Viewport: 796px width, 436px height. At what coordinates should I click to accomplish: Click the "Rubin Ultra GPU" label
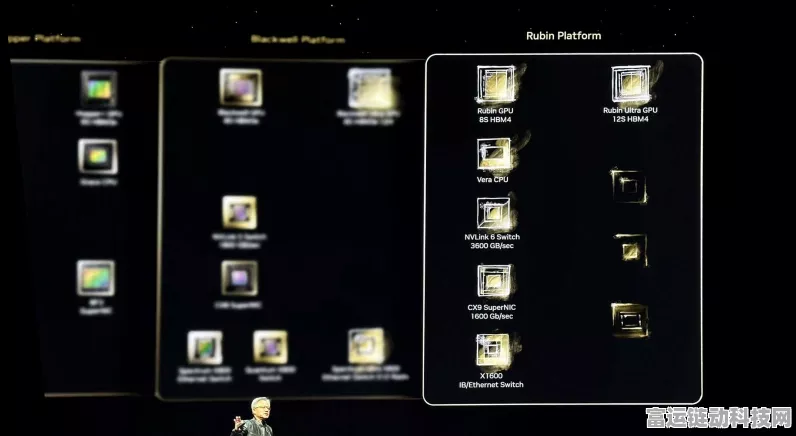[x=630, y=110]
